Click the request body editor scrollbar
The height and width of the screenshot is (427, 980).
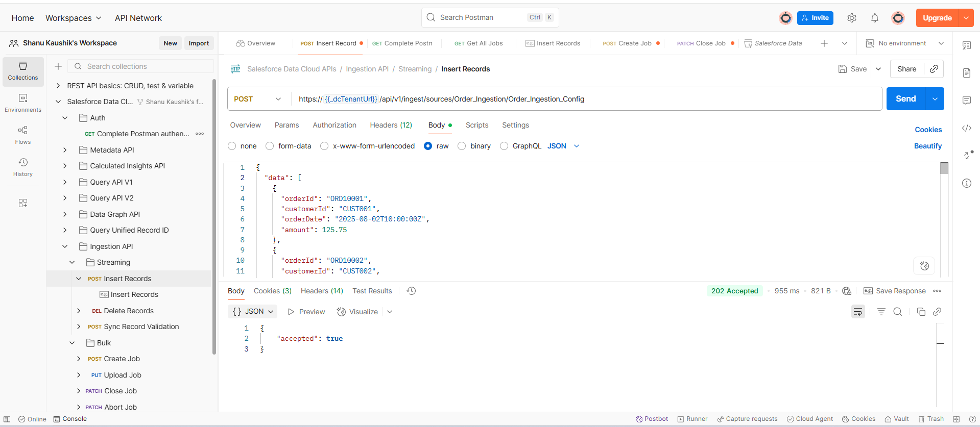tap(944, 168)
